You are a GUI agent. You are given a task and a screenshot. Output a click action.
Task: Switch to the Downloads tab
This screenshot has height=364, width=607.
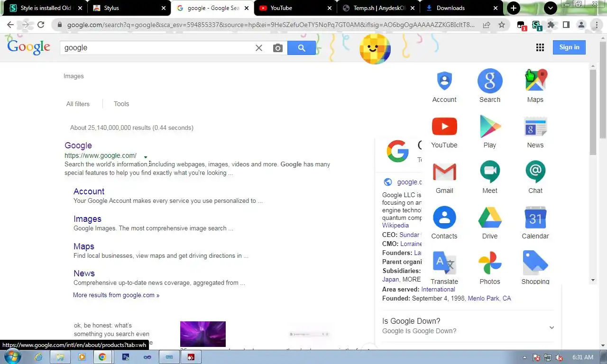point(461,8)
